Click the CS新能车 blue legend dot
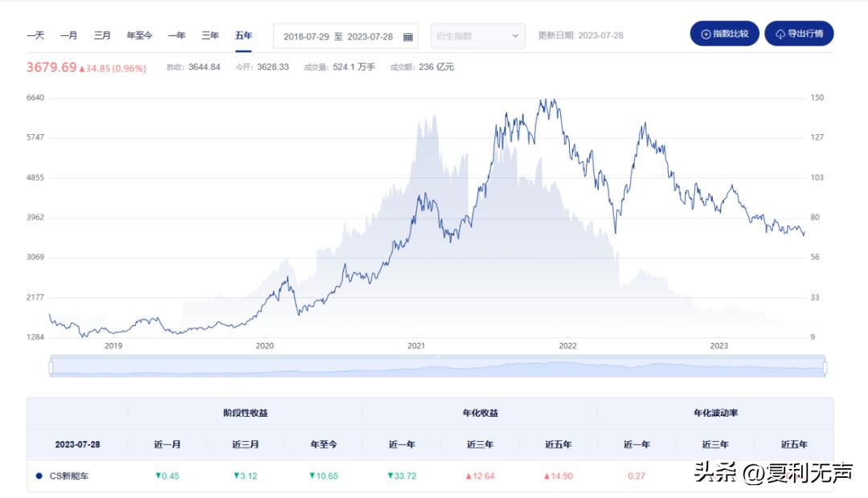The height and width of the screenshot is (498, 868). (39, 476)
